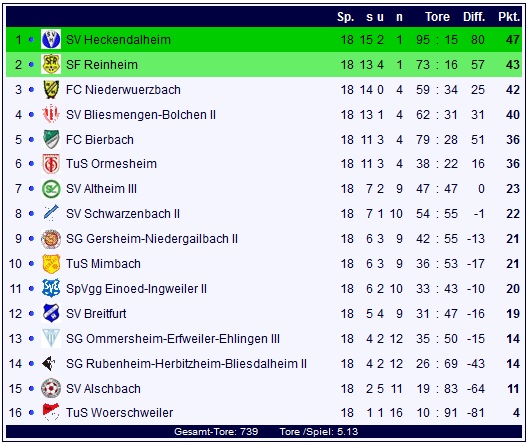Image resolution: width=529 pixels, height=445 pixels.
Task: Select the TuS Mimbach yellow crest
Action: (x=51, y=264)
